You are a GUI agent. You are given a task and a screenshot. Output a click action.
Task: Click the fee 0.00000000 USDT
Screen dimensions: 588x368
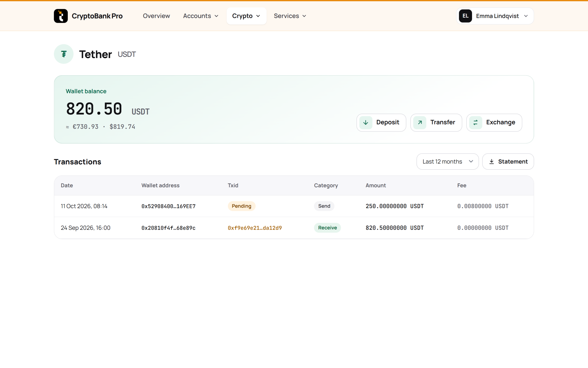coord(483,228)
